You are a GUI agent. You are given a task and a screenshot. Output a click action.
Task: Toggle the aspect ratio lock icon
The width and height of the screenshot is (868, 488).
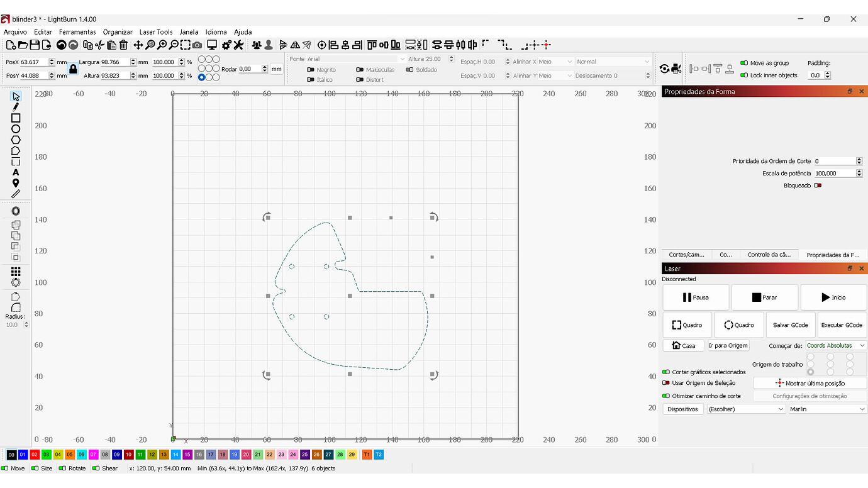tap(73, 69)
